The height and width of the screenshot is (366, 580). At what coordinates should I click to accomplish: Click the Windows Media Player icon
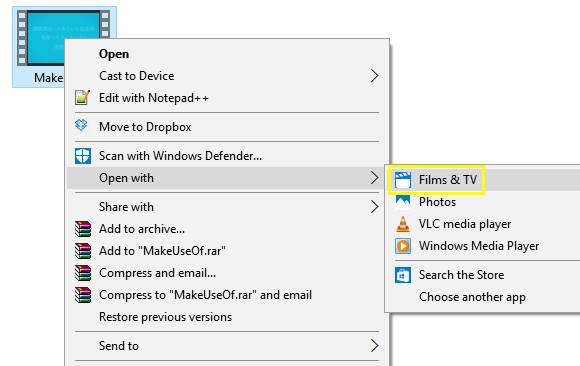(x=402, y=246)
